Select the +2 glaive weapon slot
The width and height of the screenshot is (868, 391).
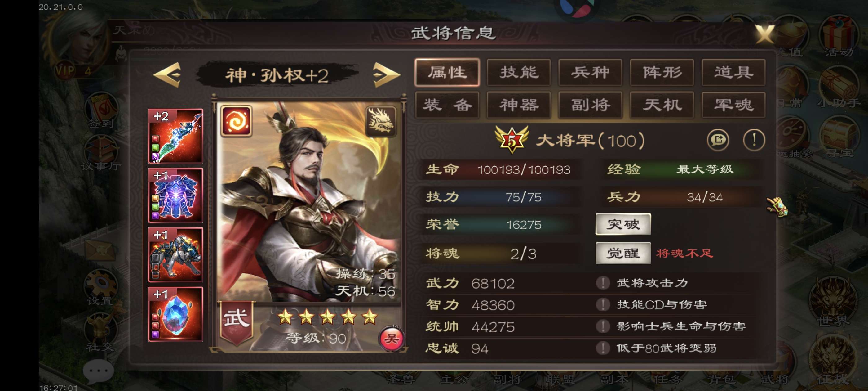pos(175,136)
